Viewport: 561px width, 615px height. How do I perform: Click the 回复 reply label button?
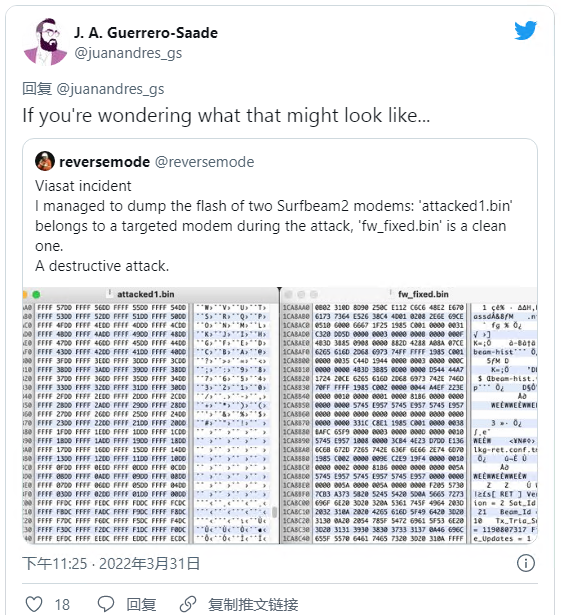141,604
